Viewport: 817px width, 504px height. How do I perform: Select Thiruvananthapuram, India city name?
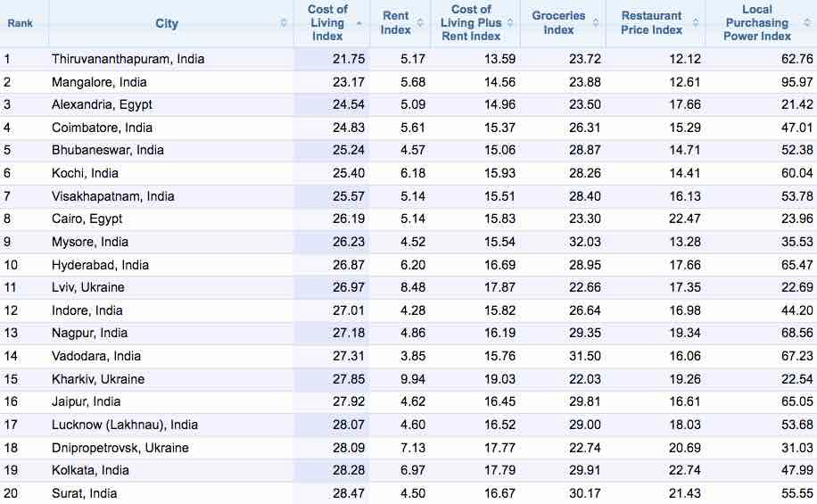pos(128,59)
